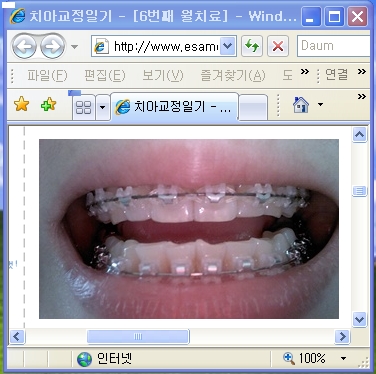The image size is (376, 374).
Task: Open the Home button dropdown arrow
Action: tap(320, 105)
